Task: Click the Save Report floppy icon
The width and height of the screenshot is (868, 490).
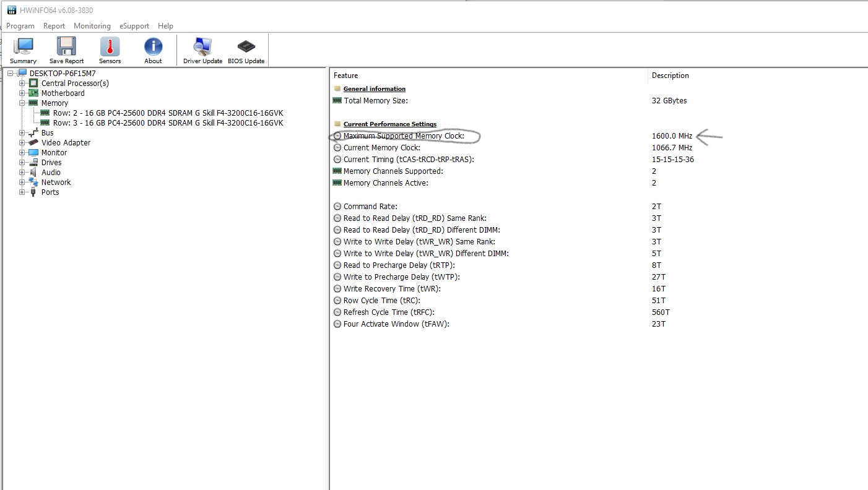Action: 66,47
